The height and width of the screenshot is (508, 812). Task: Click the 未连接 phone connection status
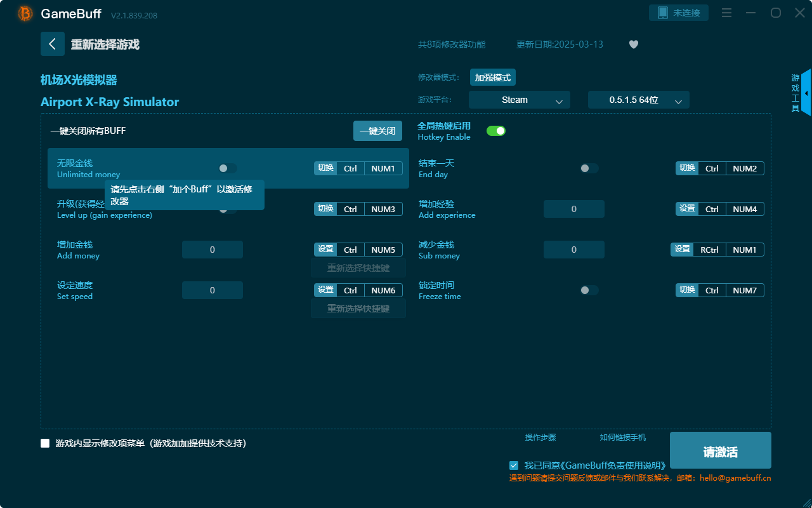pyautogui.click(x=679, y=12)
